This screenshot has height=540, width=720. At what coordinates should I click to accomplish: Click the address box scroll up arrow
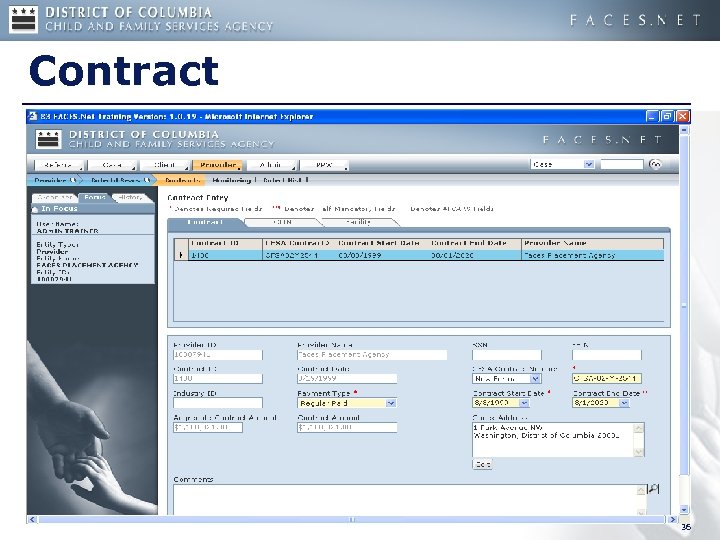[x=639, y=428]
